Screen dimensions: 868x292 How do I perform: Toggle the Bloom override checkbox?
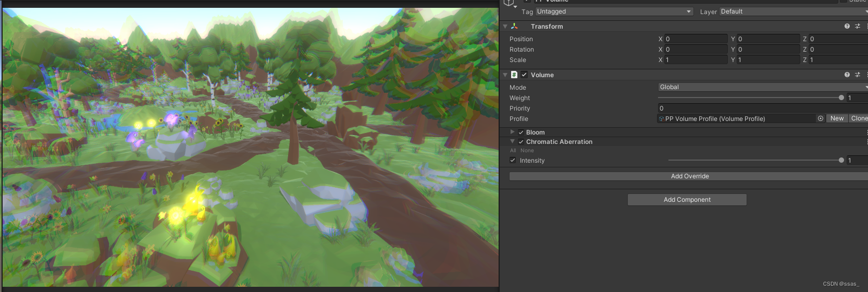coord(521,132)
